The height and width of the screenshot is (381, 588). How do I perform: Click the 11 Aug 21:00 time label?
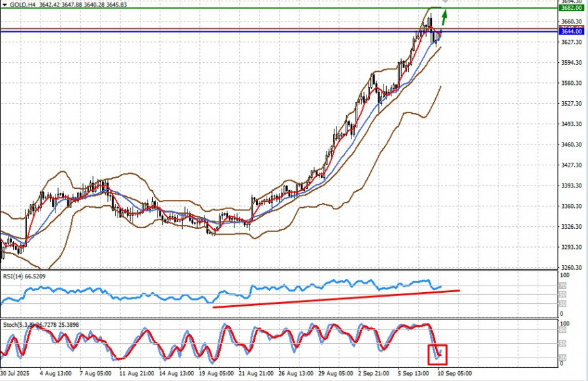pos(137,374)
